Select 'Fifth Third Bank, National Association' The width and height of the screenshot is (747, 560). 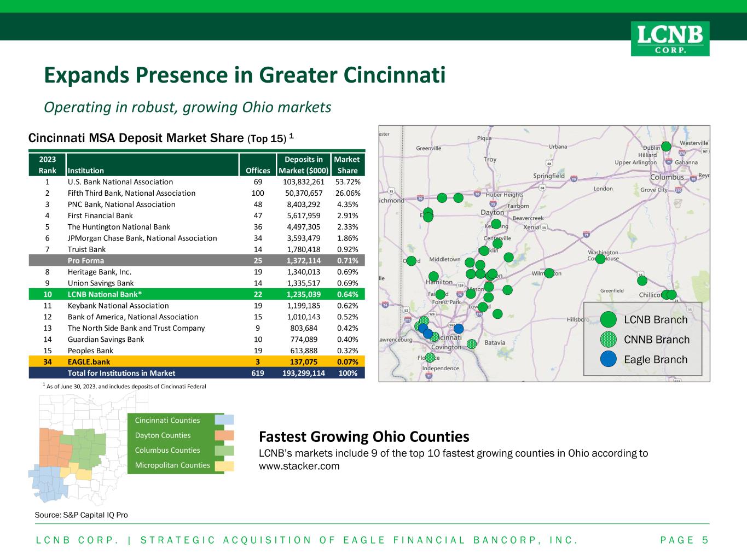131,193
